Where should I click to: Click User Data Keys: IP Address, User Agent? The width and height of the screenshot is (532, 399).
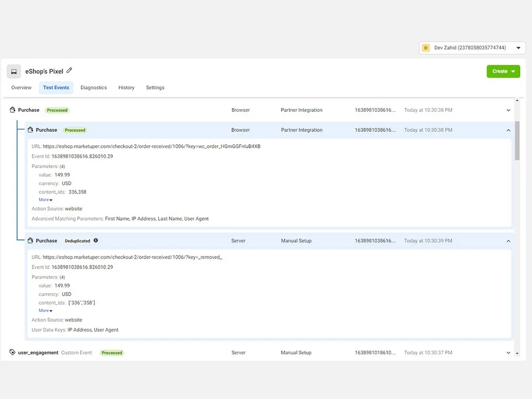pos(75,330)
